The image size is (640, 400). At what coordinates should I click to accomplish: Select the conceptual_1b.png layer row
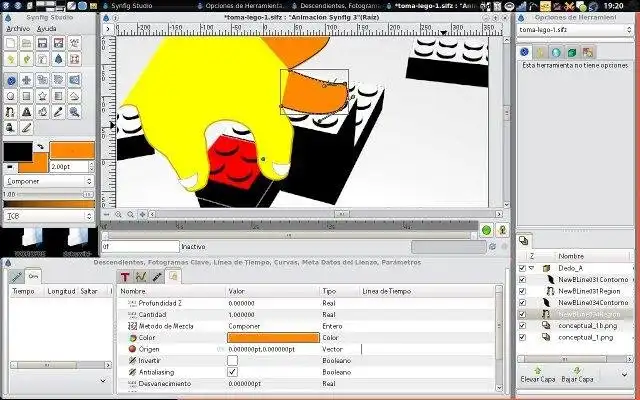click(576, 326)
